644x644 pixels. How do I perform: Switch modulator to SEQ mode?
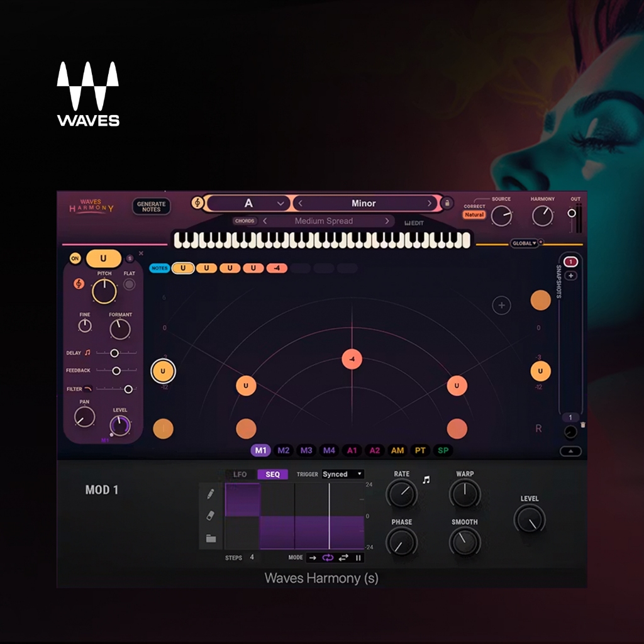pyautogui.click(x=273, y=474)
